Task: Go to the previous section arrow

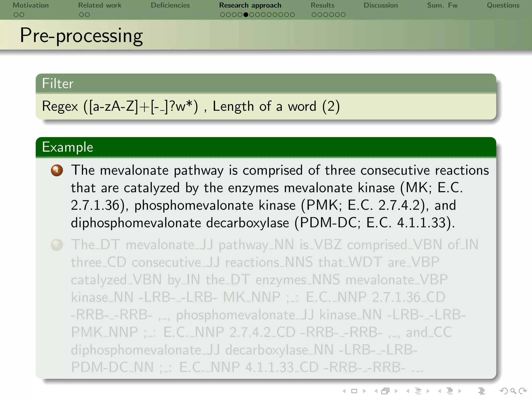Action: coord(439,391)
